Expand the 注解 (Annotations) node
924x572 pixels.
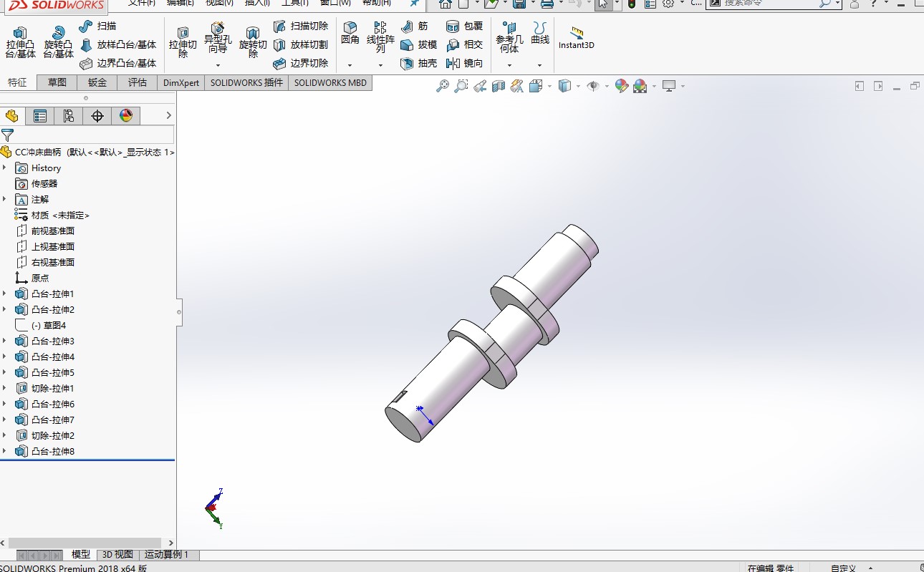tap(4, 199)
